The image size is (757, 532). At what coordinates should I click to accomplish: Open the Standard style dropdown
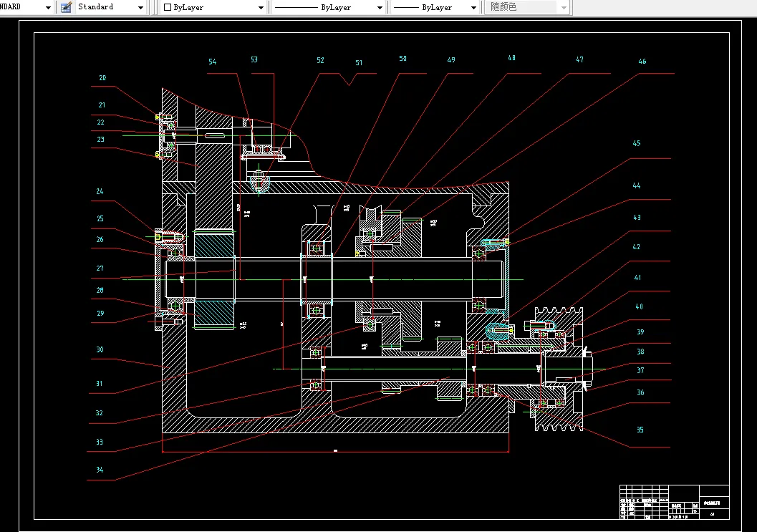pyautogui.click(x=110, y=7)
